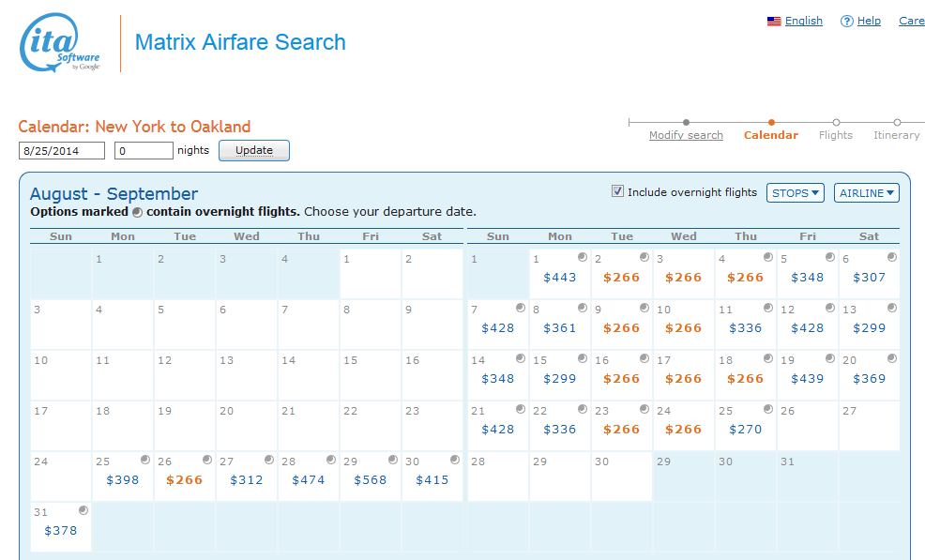925x560 pixels.
Task: Choose the $270 fare on September 25
Action: pyautogui.click(x=745, y=429)
